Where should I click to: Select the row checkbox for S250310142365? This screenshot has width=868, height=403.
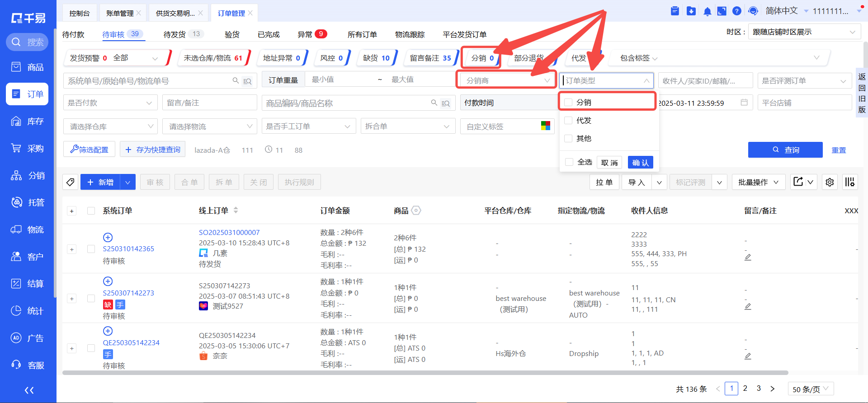[91, 249]
